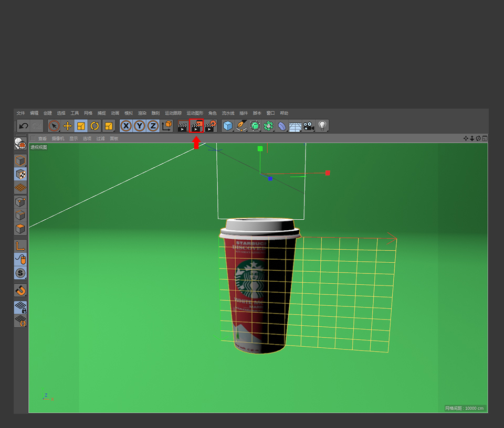Screen dimensions: 504x428
Task: Open the Subdivision Surface generator icon
Action: point(255,126)
